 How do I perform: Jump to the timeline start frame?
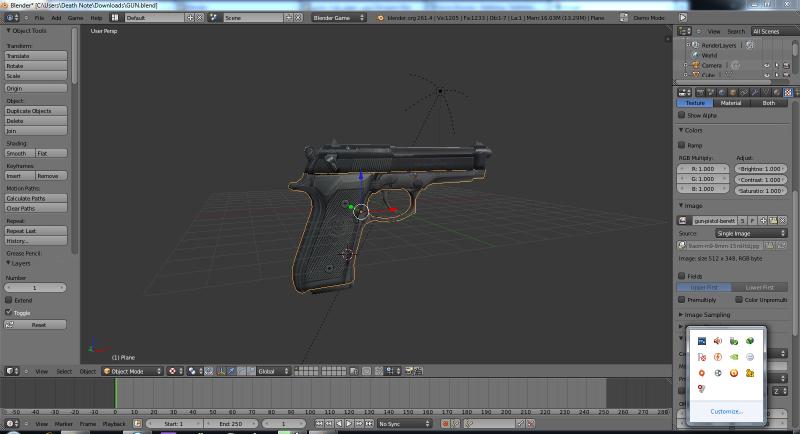[319, 423]
